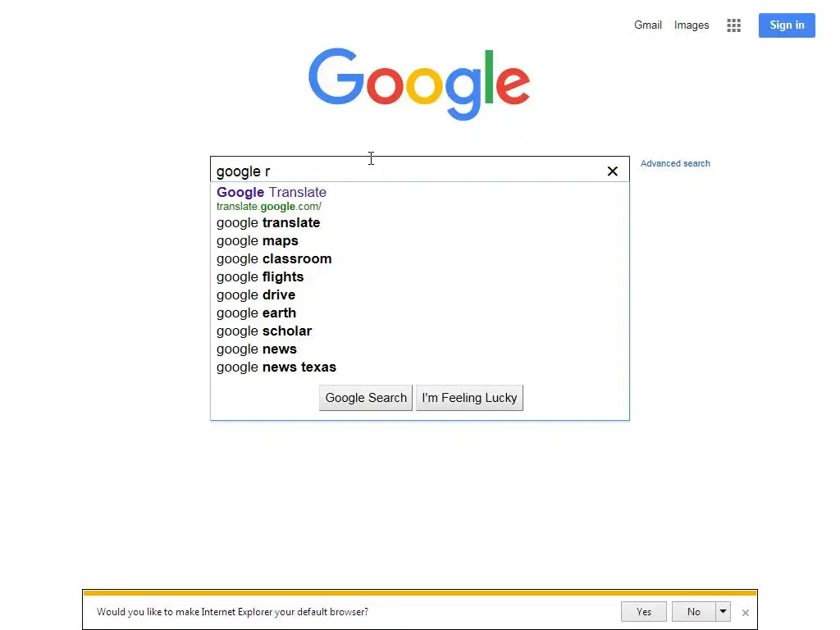The width and height of the screenshot is (840, 630).
Task: Select suggestion google translate
Action: 419,223
